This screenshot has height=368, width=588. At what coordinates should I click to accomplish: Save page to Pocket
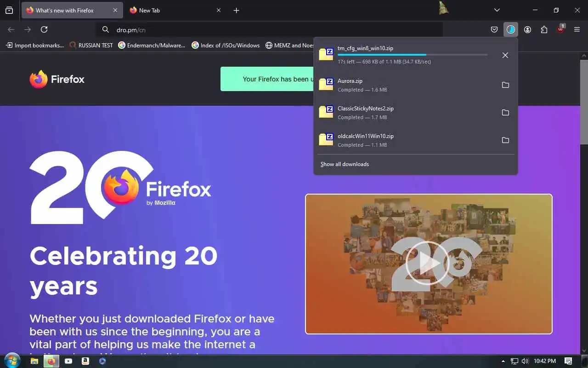tap(494, 29)
